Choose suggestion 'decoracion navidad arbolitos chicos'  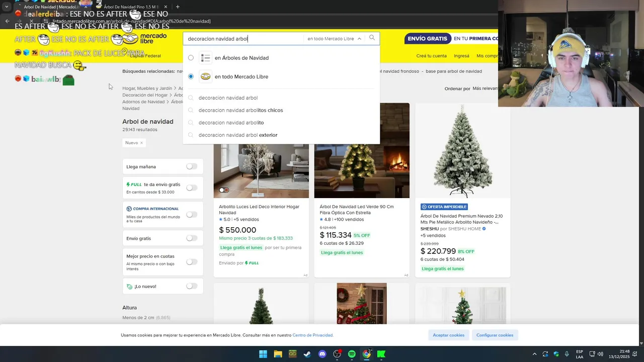[240, 110]
